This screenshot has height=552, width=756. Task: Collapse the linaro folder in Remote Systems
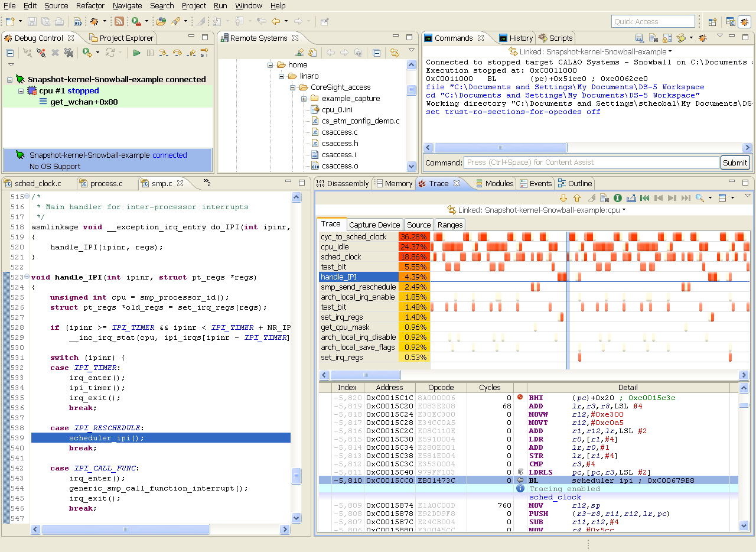point(282,76)
